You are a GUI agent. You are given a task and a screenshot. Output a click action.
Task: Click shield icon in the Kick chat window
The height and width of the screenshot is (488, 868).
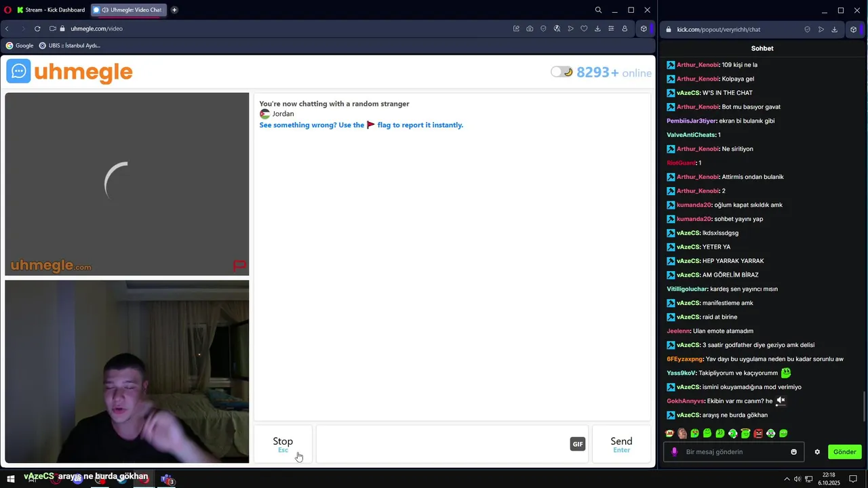(807, 29)
